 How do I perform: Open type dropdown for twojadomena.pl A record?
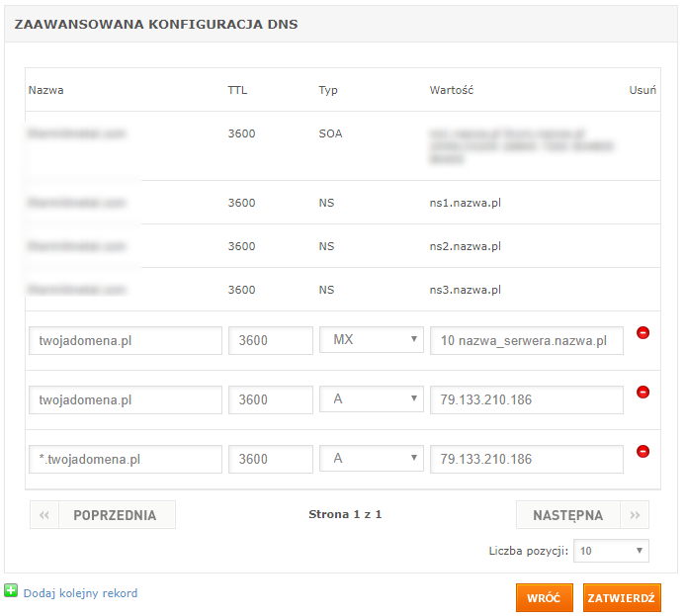[x=372, y=398]
